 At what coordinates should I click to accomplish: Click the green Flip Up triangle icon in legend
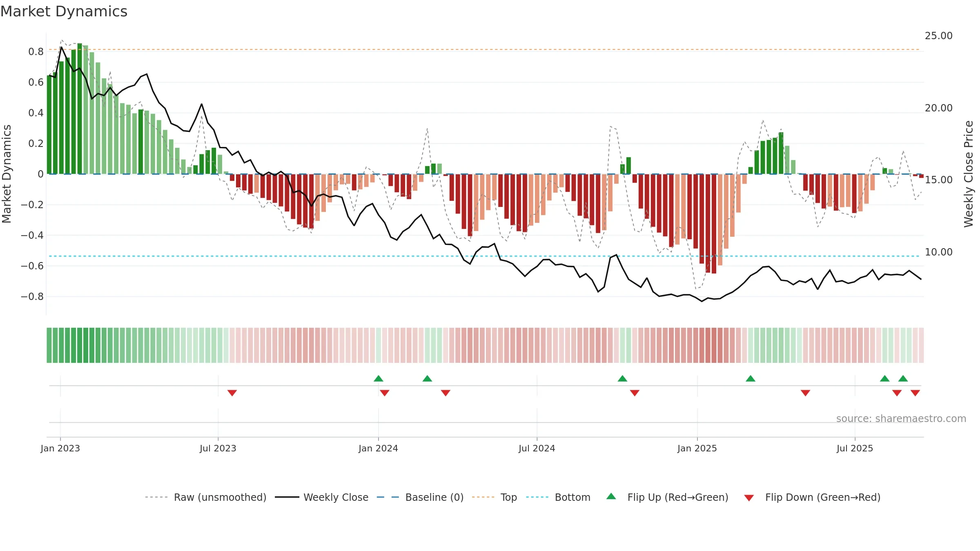click(611, 496)
